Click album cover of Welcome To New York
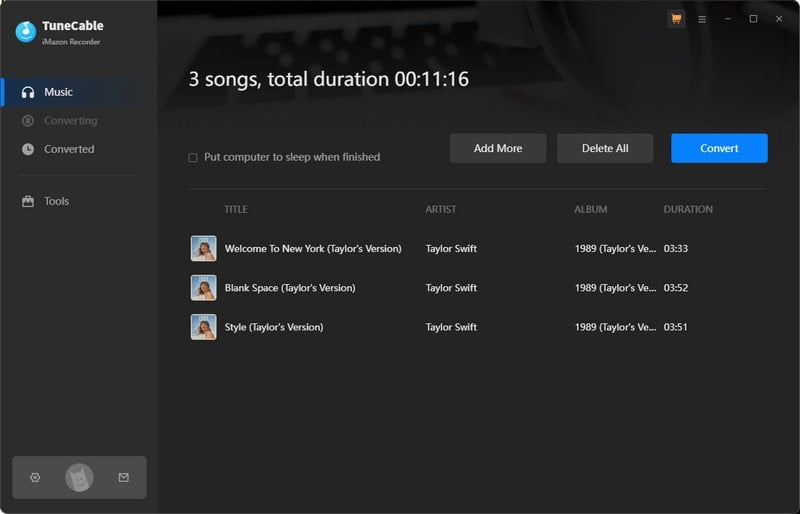 204,249
